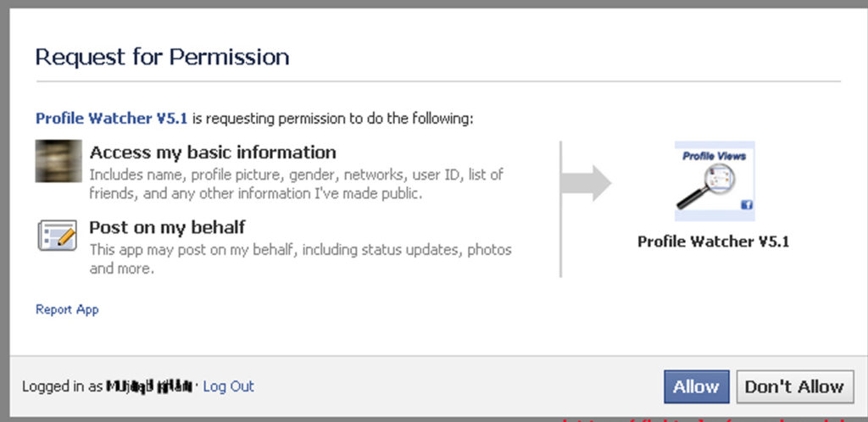The height and width of the screenshot is (422, 868).
Task: Click the small Facebook badge on app icon
Action: click(746, 205)
